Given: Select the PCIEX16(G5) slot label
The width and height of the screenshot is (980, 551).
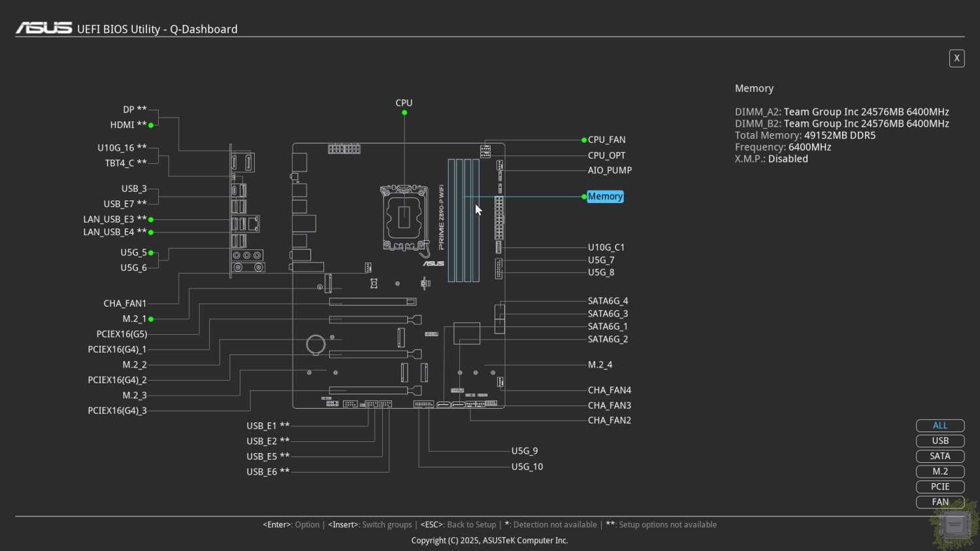Looking at the screenshot, I should [x=122, y=334].
